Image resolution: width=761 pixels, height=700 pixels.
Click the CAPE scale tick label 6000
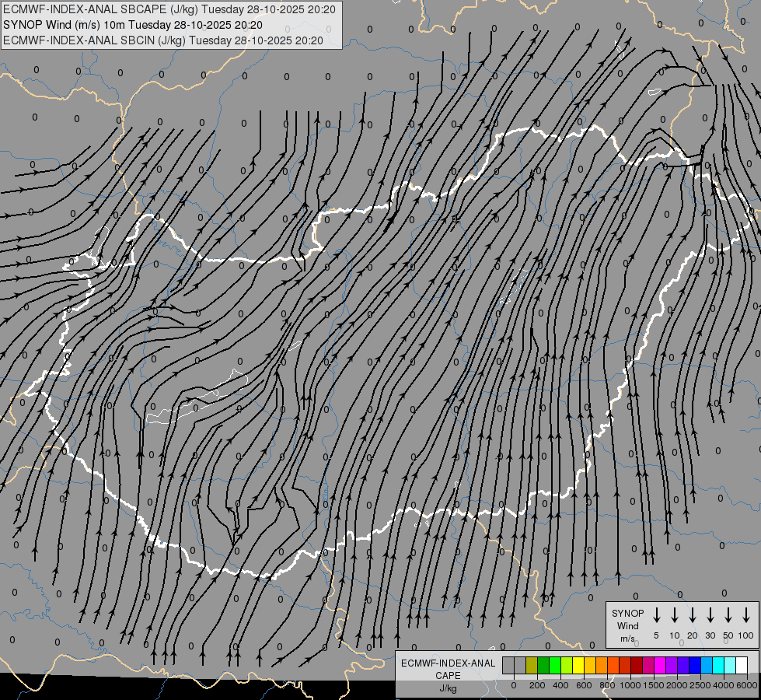(747, 685)
